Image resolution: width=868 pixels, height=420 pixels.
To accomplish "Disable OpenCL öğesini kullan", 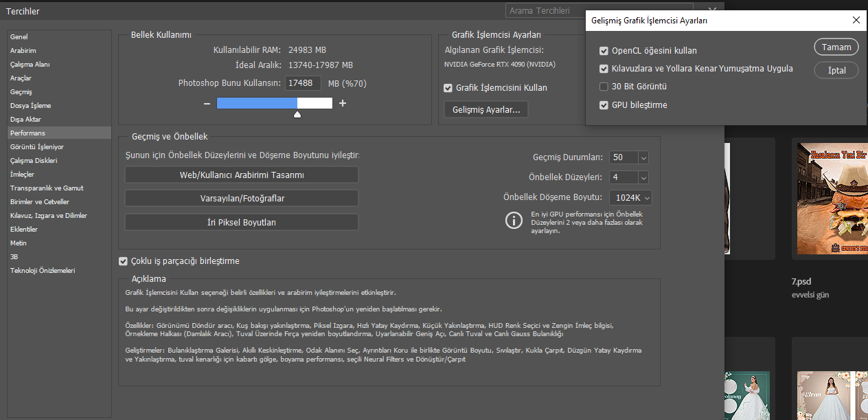I will (604, 50).
